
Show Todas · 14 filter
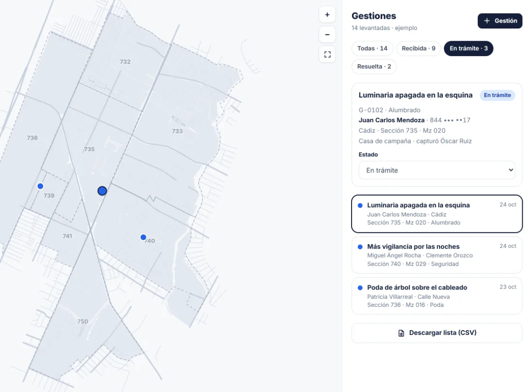point(372,48)
